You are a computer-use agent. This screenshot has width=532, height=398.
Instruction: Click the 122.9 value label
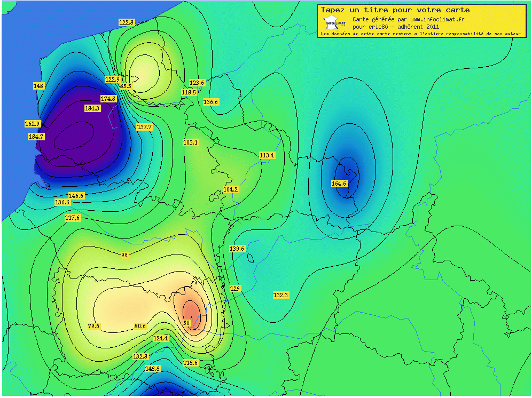(112, 79)
